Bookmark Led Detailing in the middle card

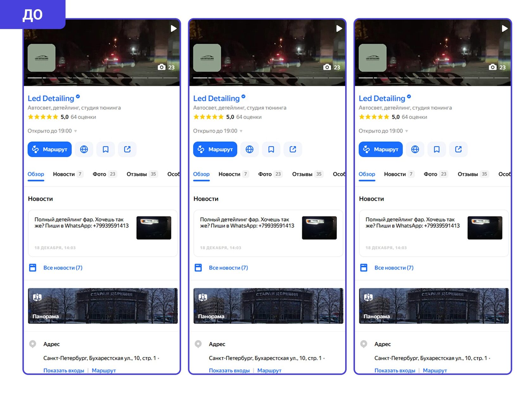[271, 149]
